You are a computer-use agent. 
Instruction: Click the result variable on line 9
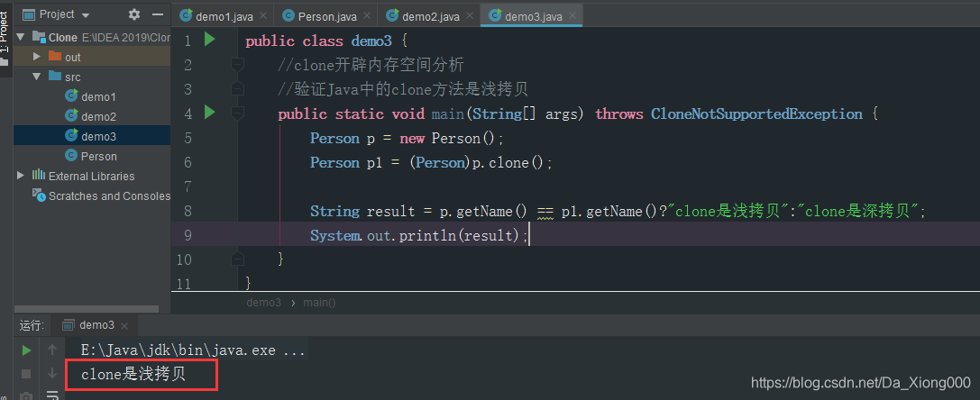(x=489, y=236)
